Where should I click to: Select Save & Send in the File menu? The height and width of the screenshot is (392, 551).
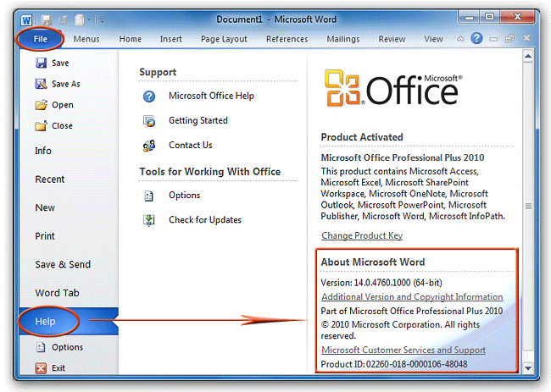coord(63,264)
